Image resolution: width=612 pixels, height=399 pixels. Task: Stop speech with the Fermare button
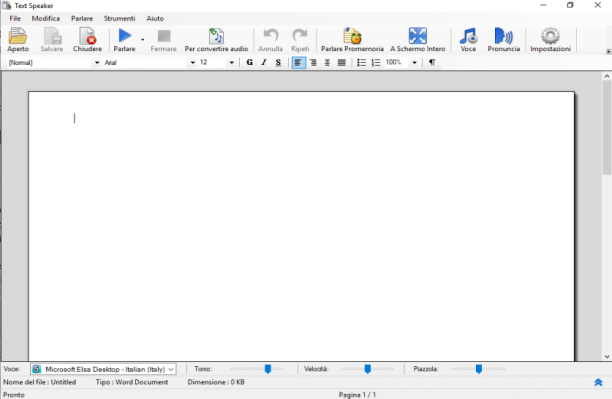(164, 39)
